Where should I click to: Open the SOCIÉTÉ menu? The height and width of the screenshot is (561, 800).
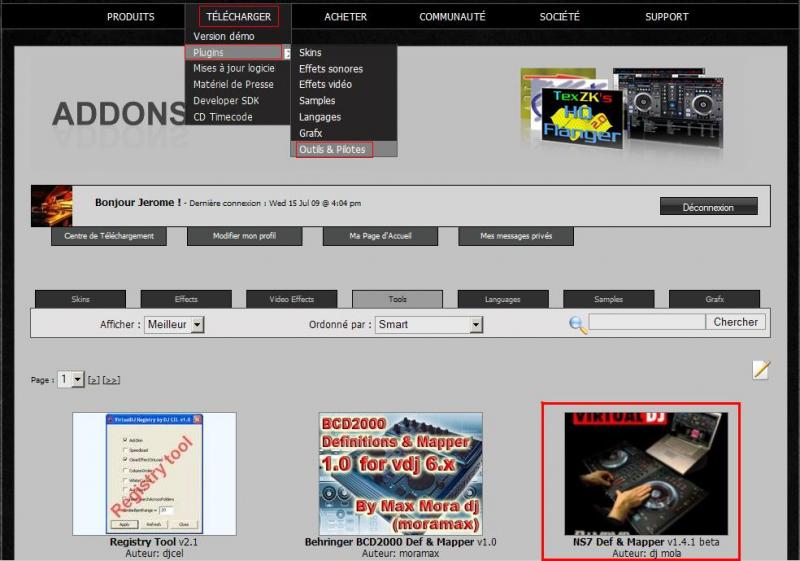[x=560, y=17]
